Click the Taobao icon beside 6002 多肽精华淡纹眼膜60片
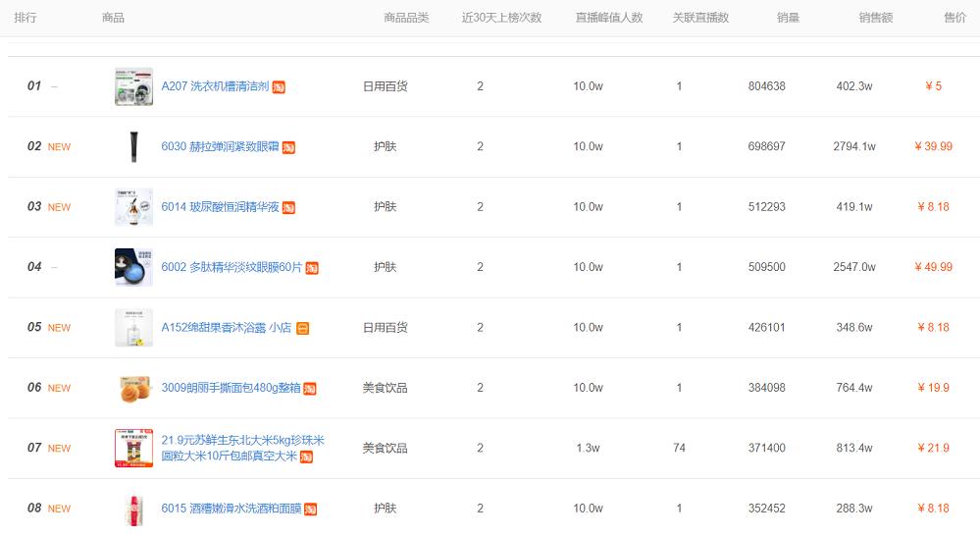This screenshot has height=537, width=980. click(312, 268)
